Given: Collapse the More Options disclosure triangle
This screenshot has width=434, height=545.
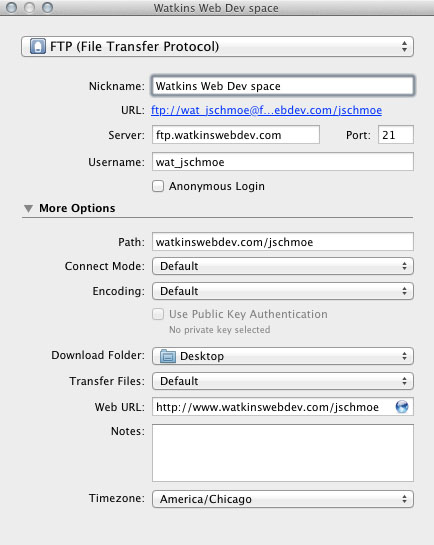Looking at the screenshot, I should [28, 208].
